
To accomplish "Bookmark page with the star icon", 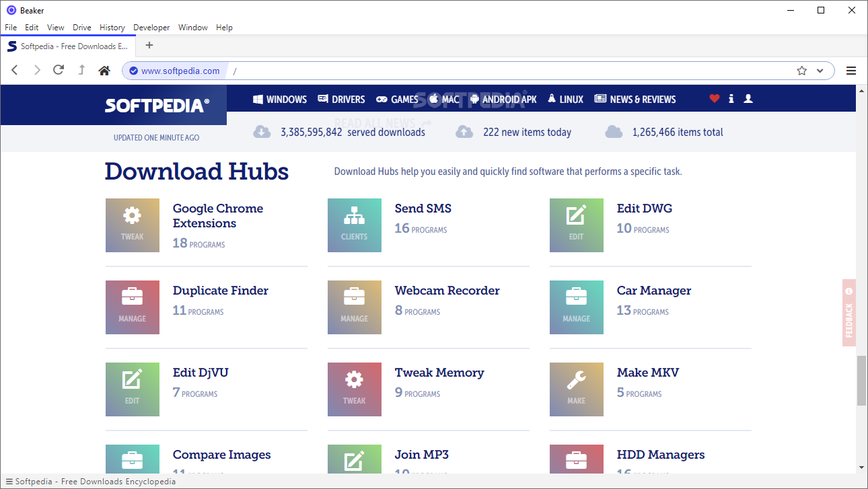I will tap(801, 71).
